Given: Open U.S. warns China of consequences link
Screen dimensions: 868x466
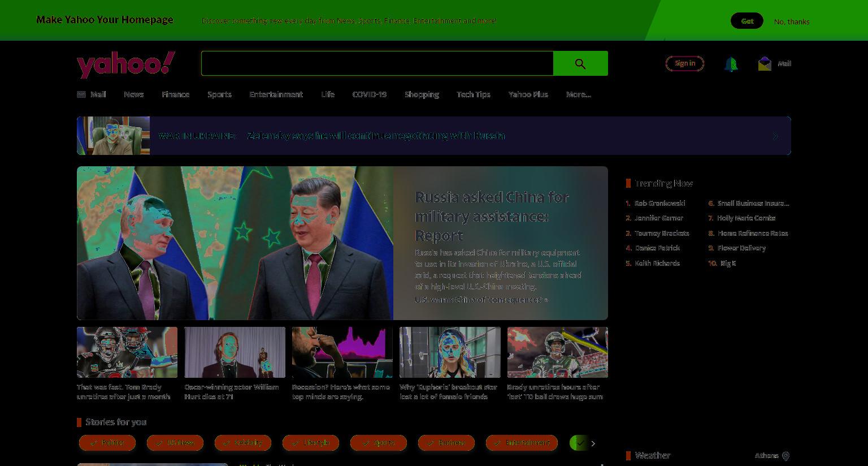Looking at the screenshot, I should [481, 300].
